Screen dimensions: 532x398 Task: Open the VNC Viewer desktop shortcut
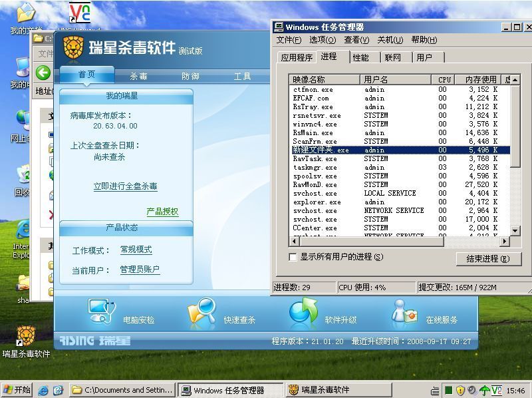point(80,13)
